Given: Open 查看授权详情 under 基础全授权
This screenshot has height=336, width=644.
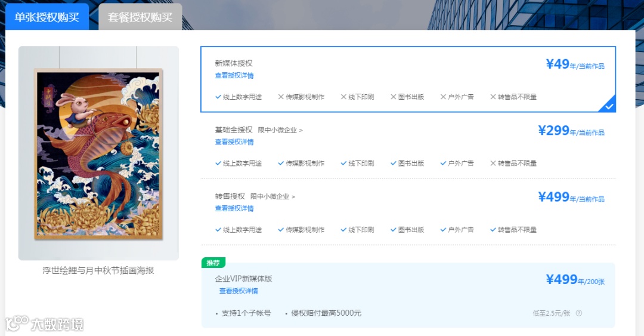Looking at the screenshot, I should 234,142.
